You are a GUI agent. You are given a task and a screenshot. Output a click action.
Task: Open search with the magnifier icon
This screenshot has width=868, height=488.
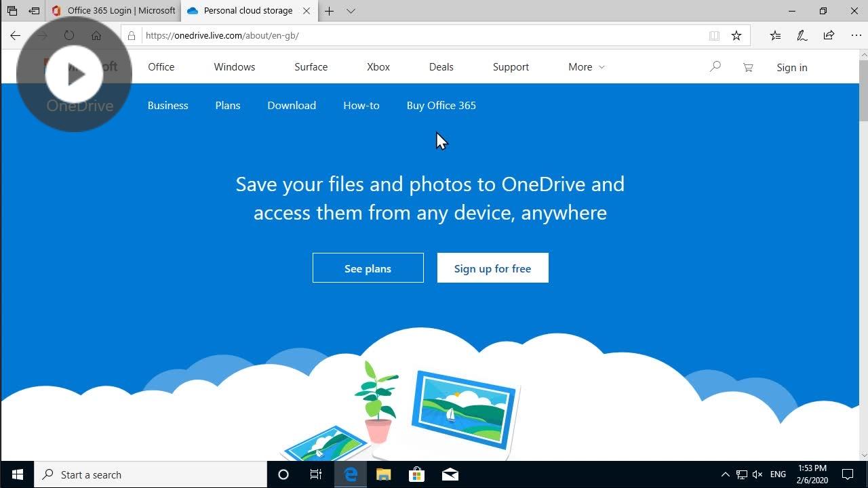click(x=715, y=66)
